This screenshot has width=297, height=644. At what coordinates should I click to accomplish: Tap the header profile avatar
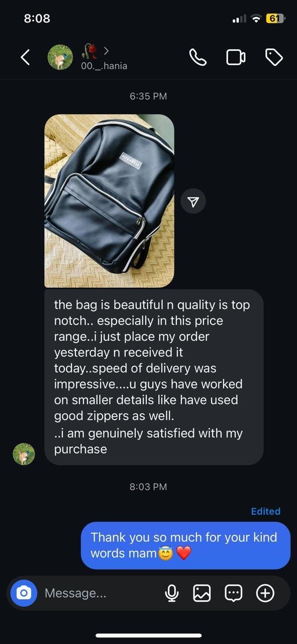point(60,57)
